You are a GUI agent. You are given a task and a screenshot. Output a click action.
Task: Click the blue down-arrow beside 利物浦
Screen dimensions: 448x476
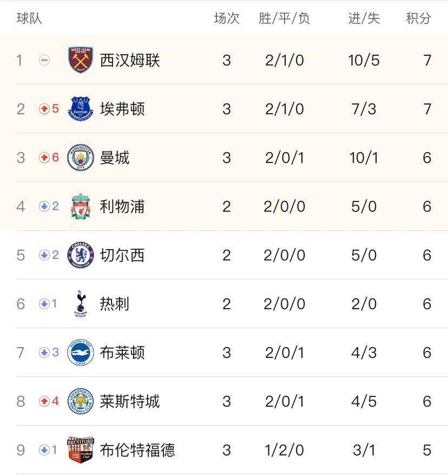(x=44, y=206)
